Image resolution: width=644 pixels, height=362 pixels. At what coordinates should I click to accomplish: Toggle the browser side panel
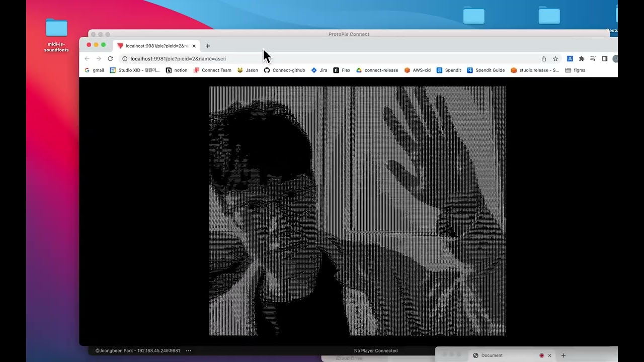tap(605, 59)
